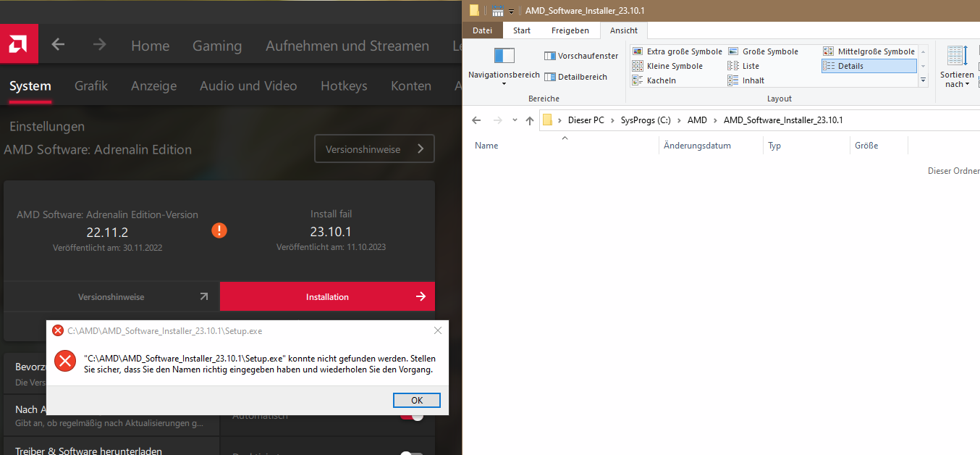Choose Extra große Symbole layout
980x455 pixels.
click(x=677, y=51)
